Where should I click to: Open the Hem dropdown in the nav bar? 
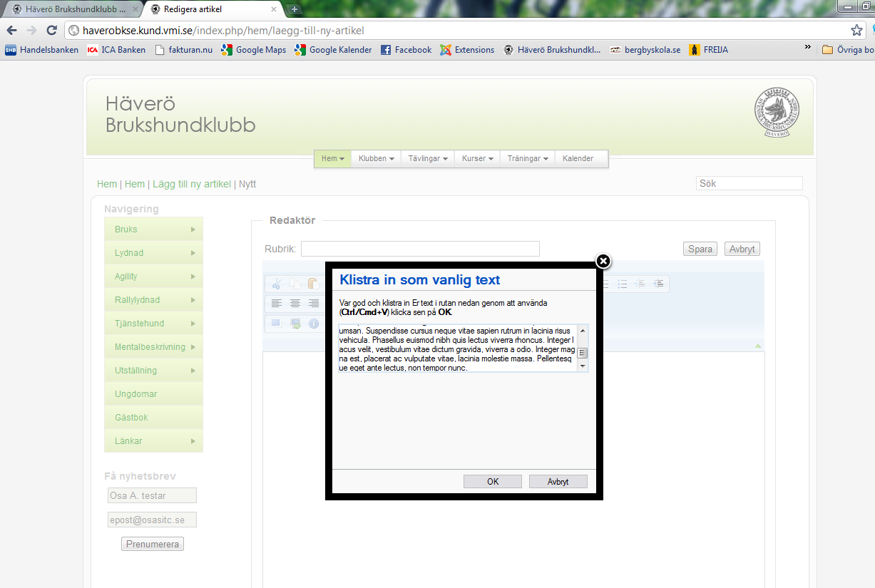coord(333,159)
